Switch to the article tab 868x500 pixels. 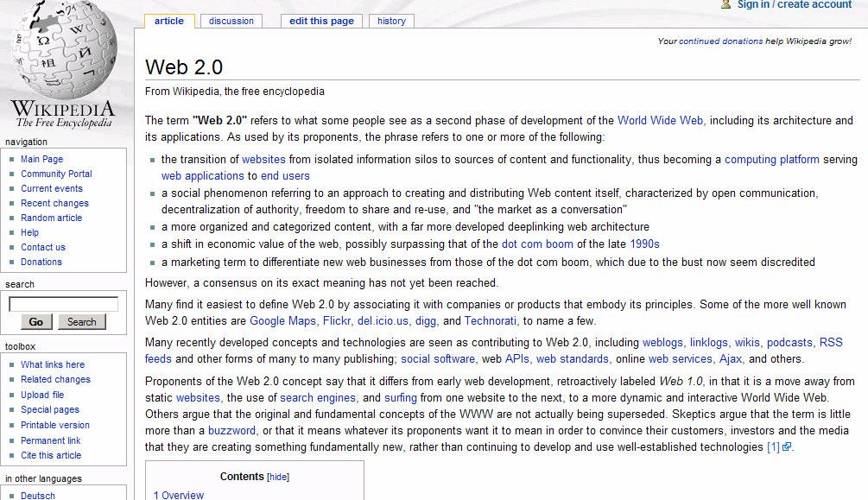point(168,21)
